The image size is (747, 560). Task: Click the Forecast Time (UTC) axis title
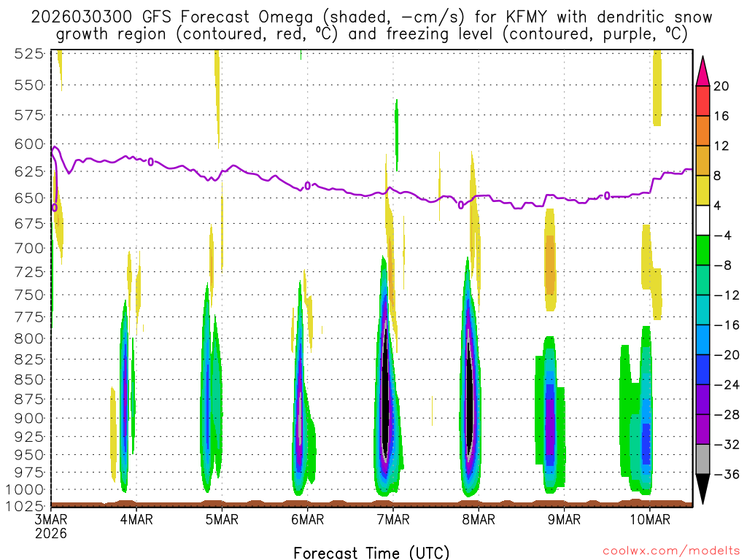(x=371, y=551)
